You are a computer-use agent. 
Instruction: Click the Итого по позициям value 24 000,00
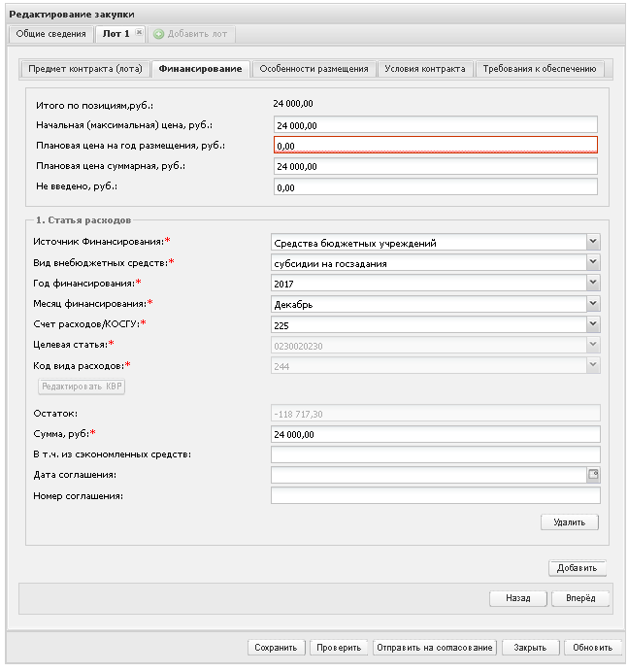pos(293,104)
